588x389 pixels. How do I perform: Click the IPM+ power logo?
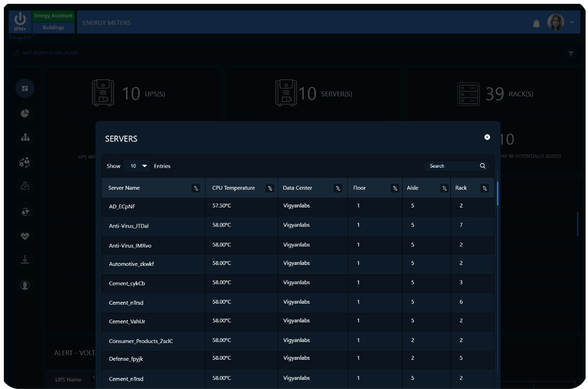[x=20, y=22]
